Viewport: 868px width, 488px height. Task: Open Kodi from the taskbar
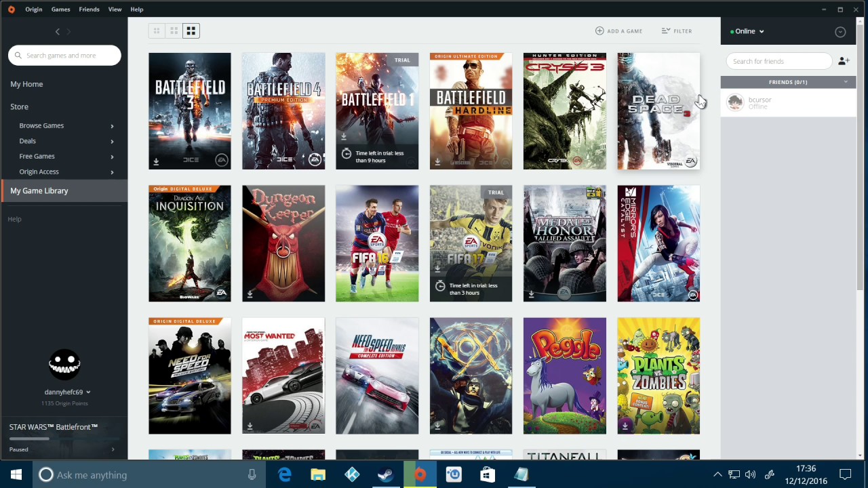(x=352, y=474)
